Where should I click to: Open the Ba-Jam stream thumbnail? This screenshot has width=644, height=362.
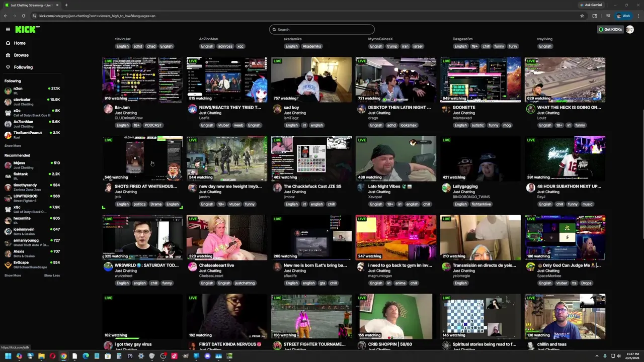(142, 80)
